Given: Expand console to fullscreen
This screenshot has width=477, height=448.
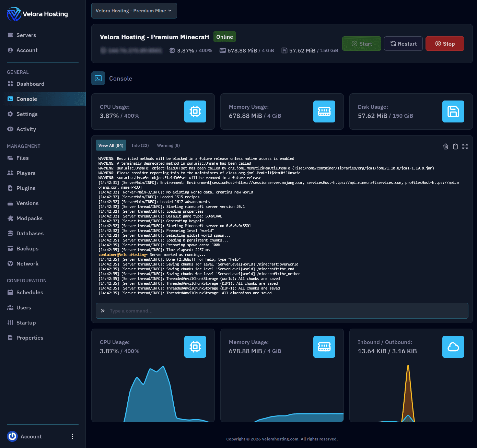Looking at the screenshot, I should [465, 146].
